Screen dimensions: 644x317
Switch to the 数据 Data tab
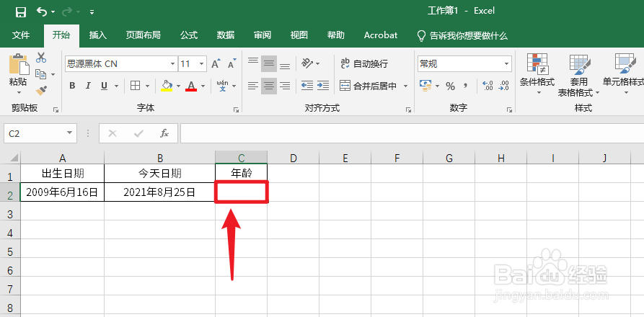click(226, 35)
